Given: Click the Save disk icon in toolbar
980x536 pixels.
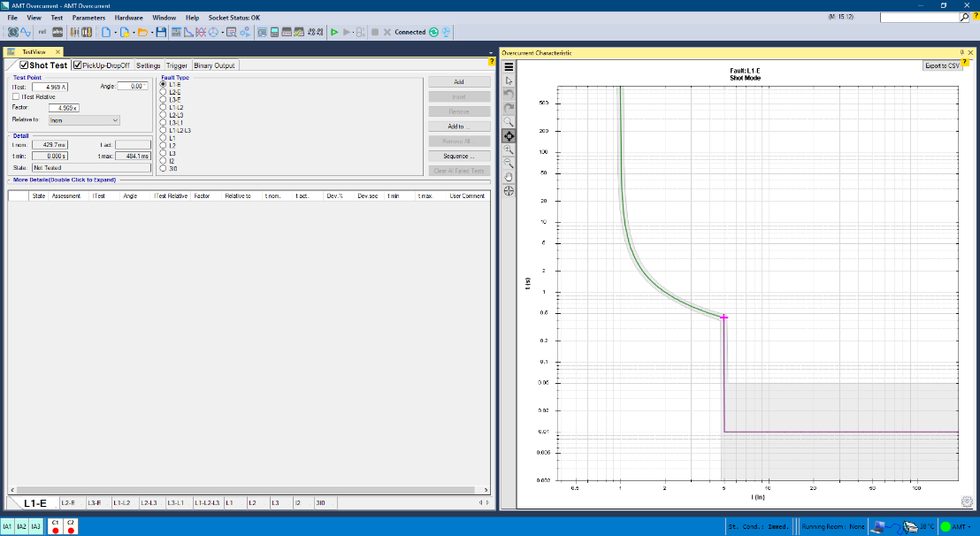Looking at the screenshot, I should [160, 32].
